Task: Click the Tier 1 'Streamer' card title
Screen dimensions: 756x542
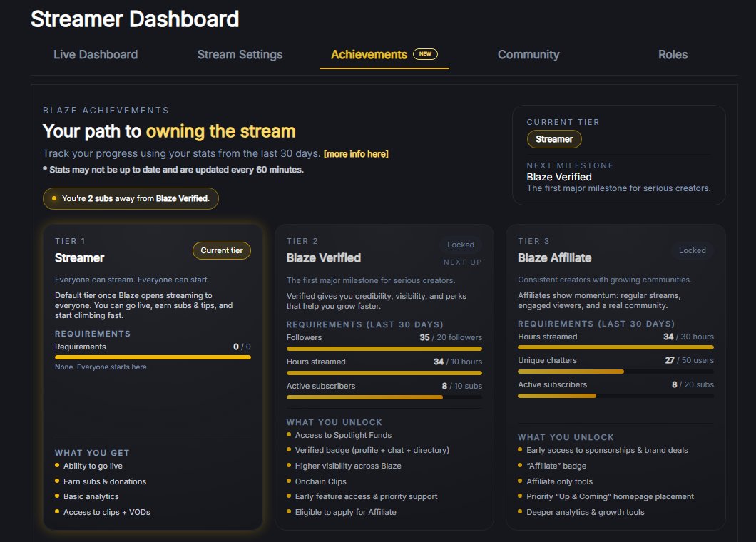Action: point(80,258)
